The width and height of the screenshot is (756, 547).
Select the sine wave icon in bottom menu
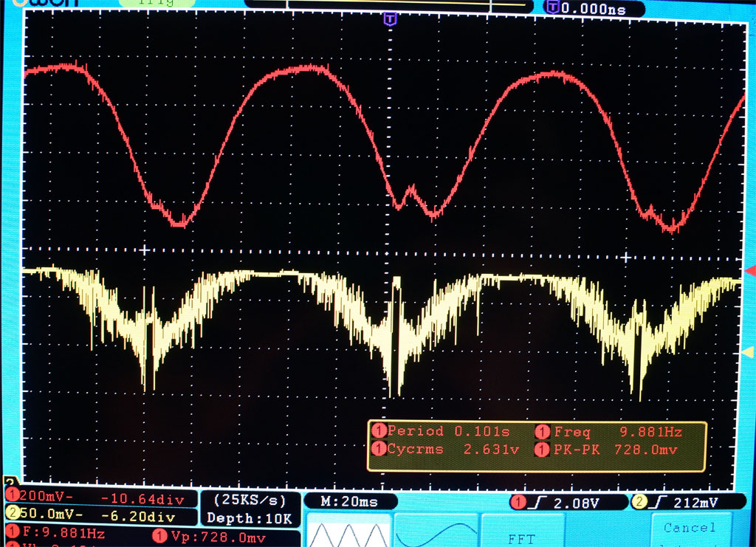pyautogui.click(x=436, y=531)
